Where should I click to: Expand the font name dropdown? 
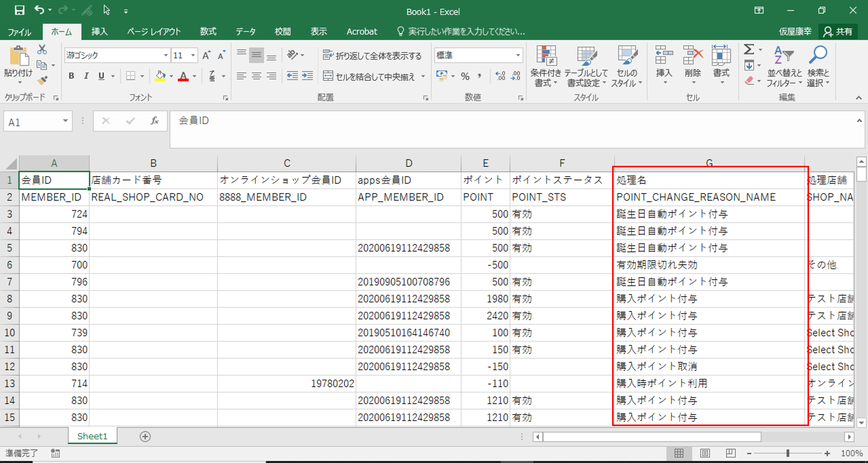(165, 55)
